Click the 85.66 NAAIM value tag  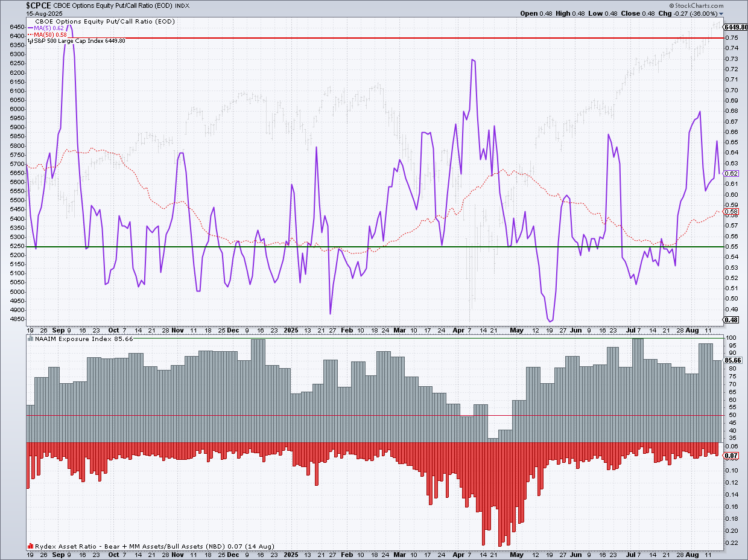pos(733,360)
